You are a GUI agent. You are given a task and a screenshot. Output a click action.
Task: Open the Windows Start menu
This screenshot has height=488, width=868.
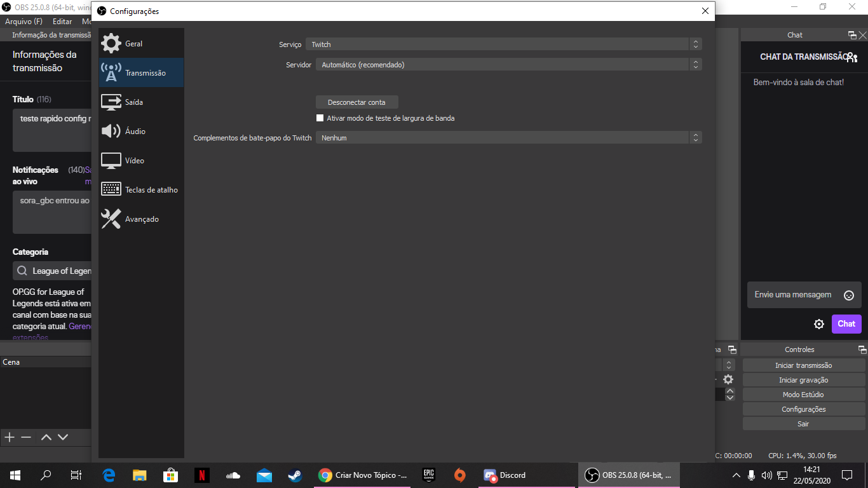15,475
